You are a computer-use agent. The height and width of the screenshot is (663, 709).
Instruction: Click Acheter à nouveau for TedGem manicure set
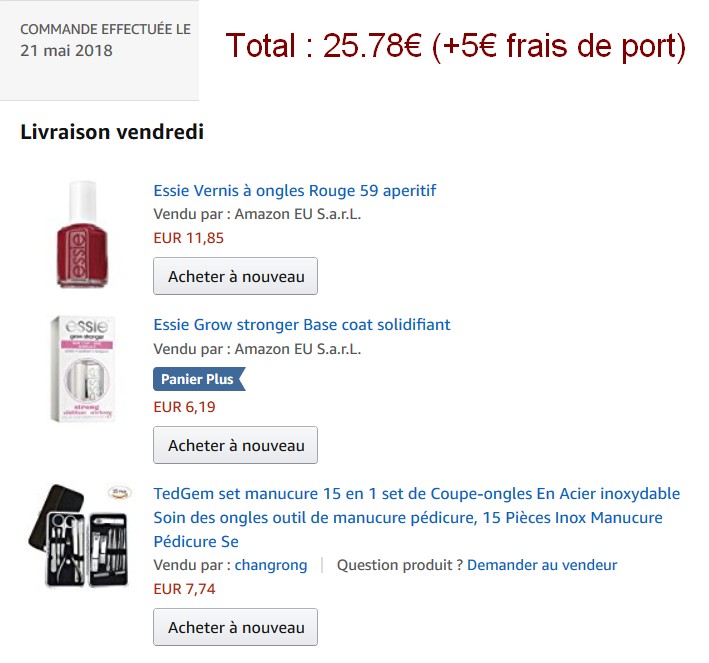click(x=235, y=627)
